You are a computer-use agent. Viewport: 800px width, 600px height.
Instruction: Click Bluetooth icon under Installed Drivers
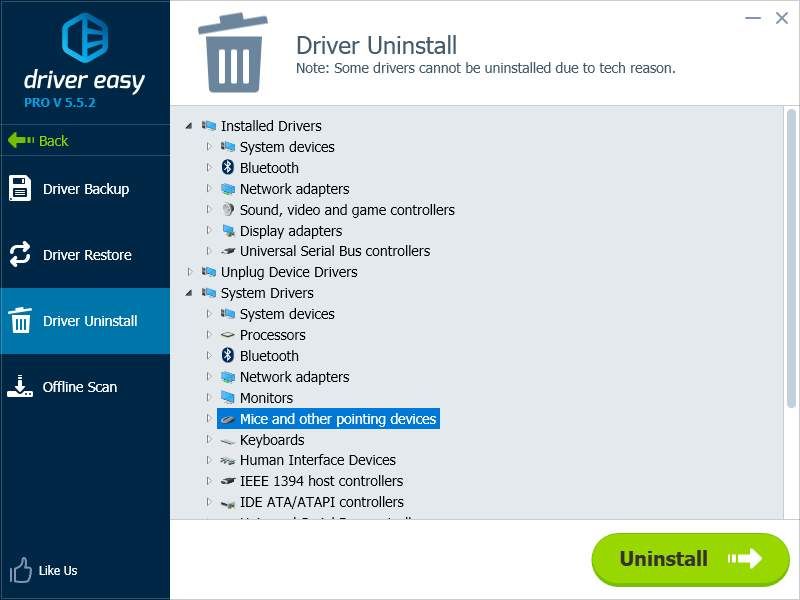coord(227,168)
